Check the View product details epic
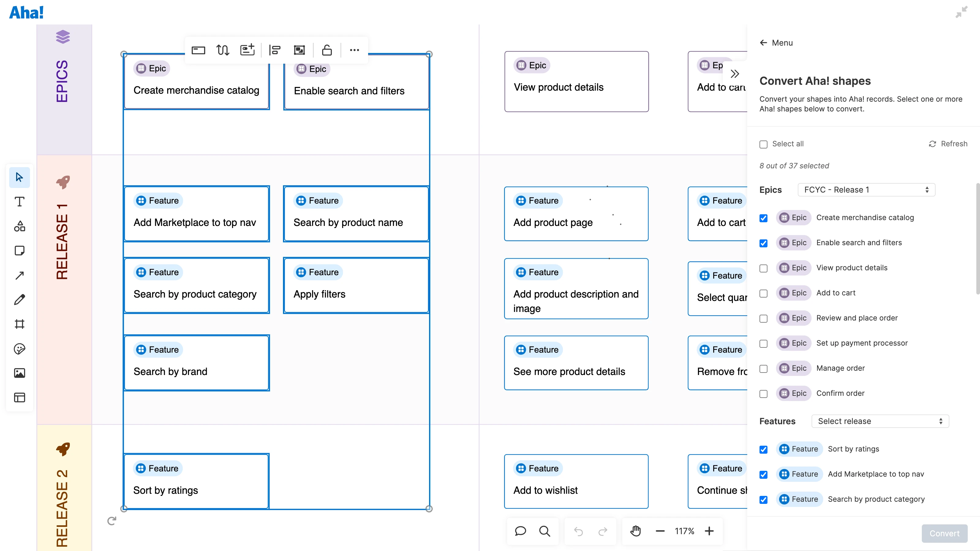The width and height of the screenshot is (980, 551). coord(763,268)
